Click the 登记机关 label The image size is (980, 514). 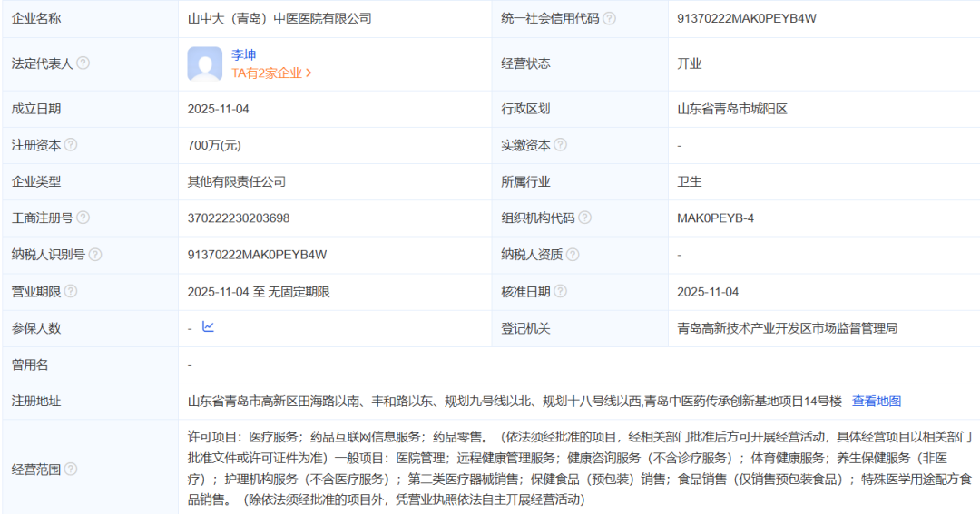click(525, 328)
